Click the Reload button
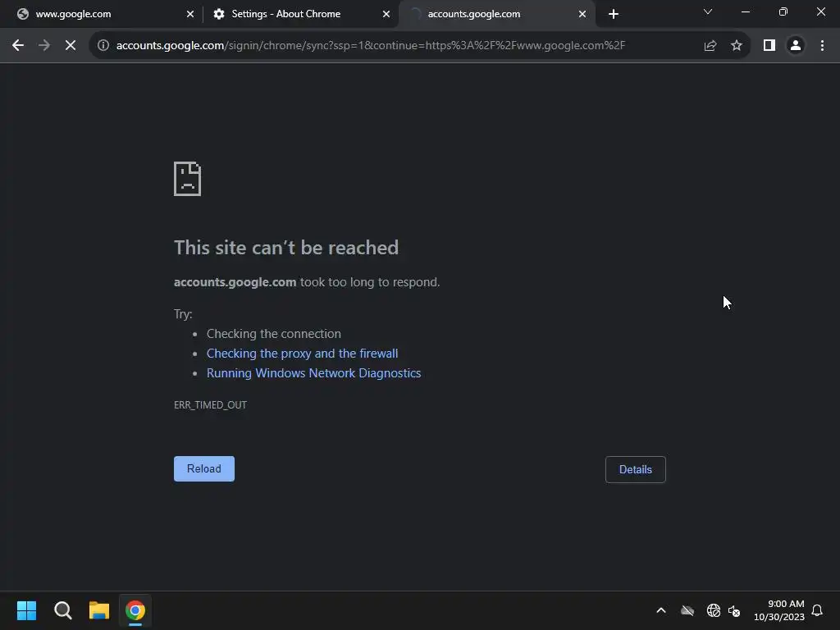This screenshot has height=630, width=840. (204, 468)
